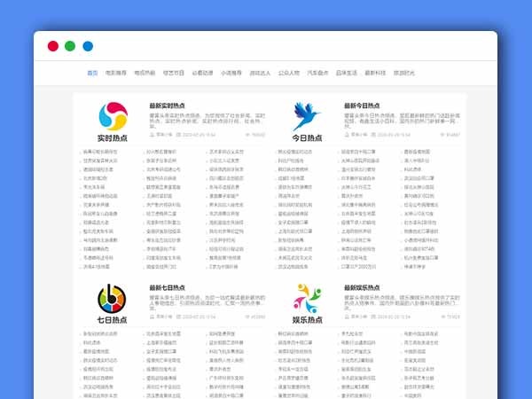The height and width of the screenshot is (399, 532).
Task: Click the blue window dot
Action: tap(88, 46)
